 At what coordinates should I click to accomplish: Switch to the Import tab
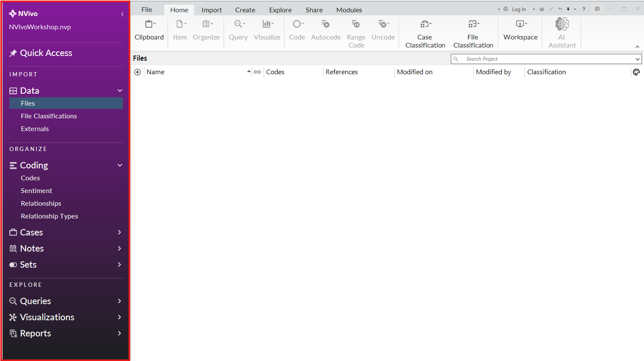(x=212, y=10)
